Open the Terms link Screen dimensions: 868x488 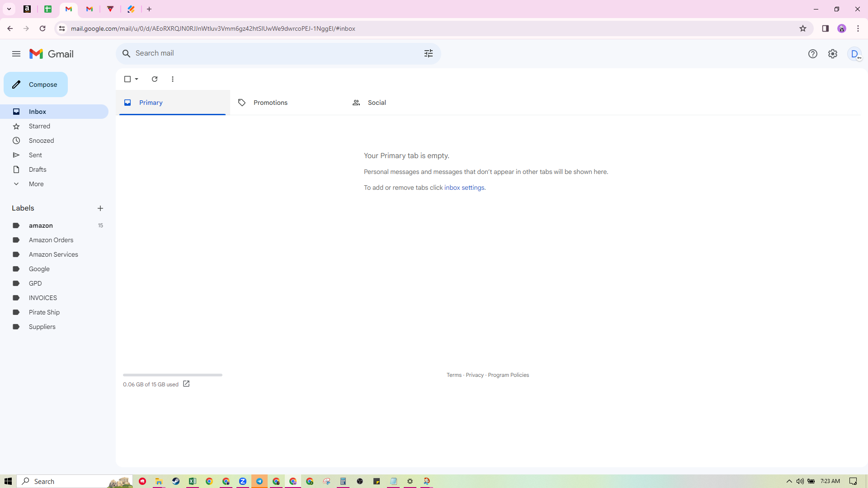tap(454, 375)
